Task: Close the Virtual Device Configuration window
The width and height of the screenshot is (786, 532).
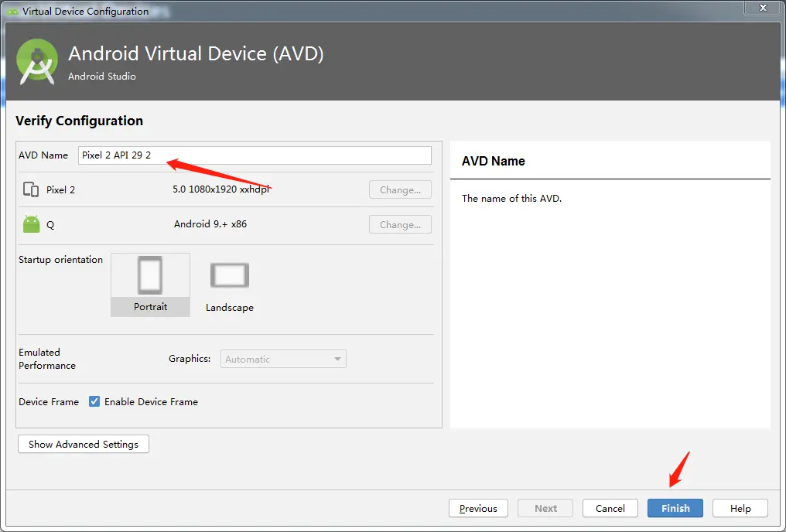Action: 763,8
